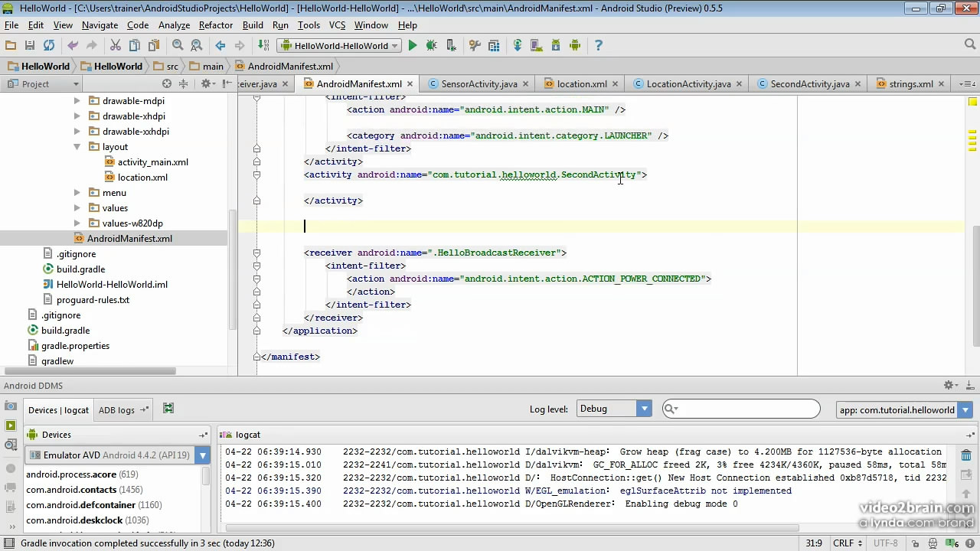980x551 pixels.
Task: Select proguard-rules.txt file
Action: pyautogui.click(x=93, y=299)
